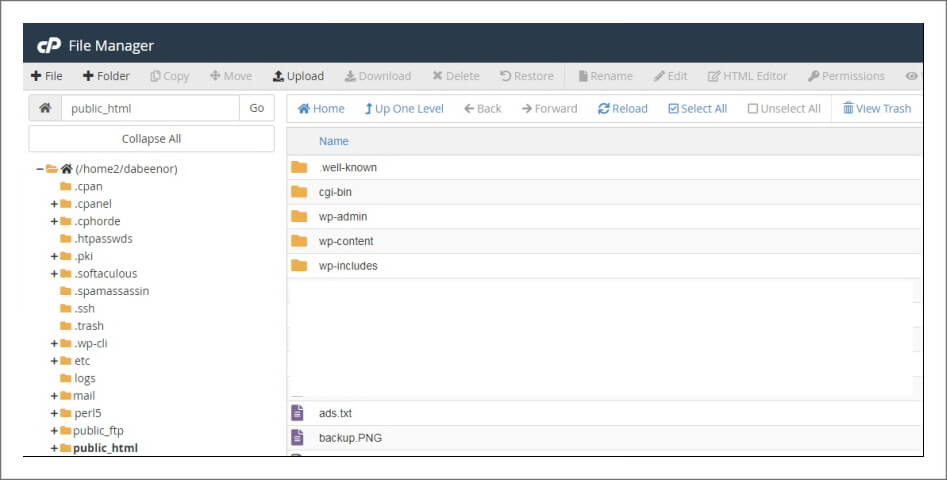The image size is (947, 480).
Task: Click the mail tree folder icon
Action: pos(66,396)
